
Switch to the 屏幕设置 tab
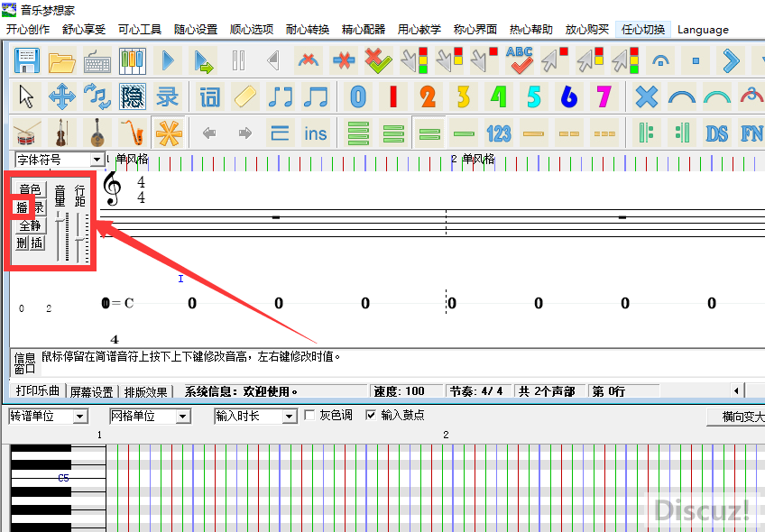[91, 391]
